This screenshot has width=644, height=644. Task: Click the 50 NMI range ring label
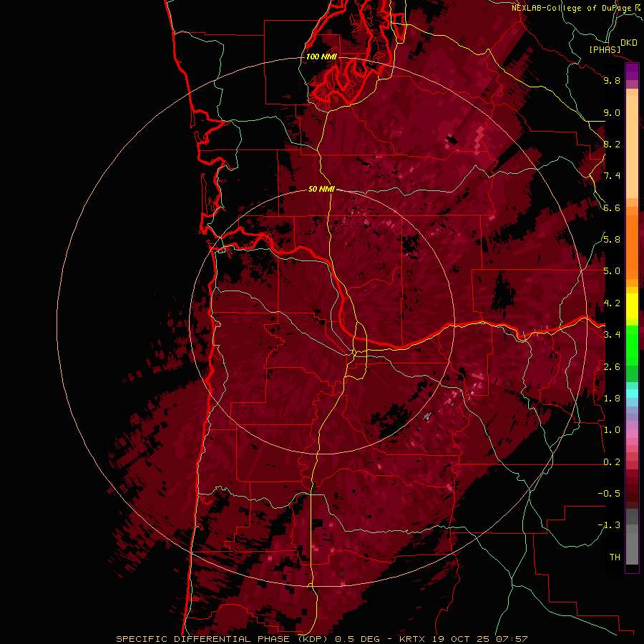(x=321, y=189)
